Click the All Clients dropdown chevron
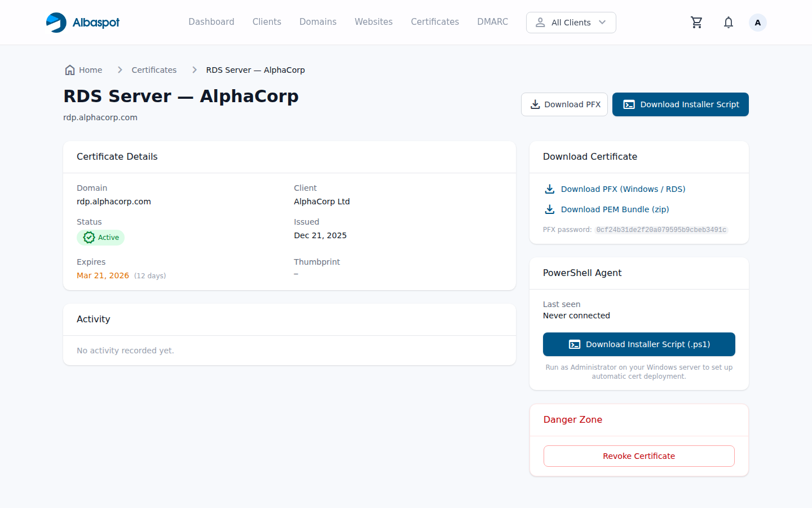Image resolution: width=812 pixels, height=508 pixels. coord(602,23)
